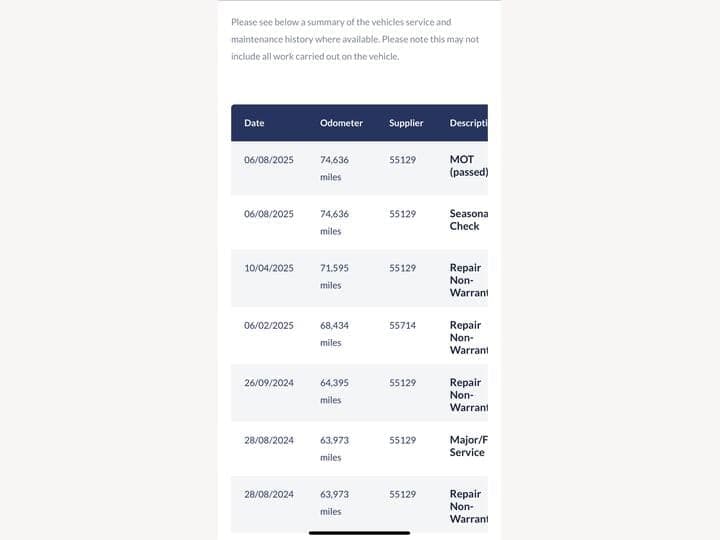Click the 64,395 miles odometer reading
The height and width of the screenshot is (540, 720).
click(334, 391)
